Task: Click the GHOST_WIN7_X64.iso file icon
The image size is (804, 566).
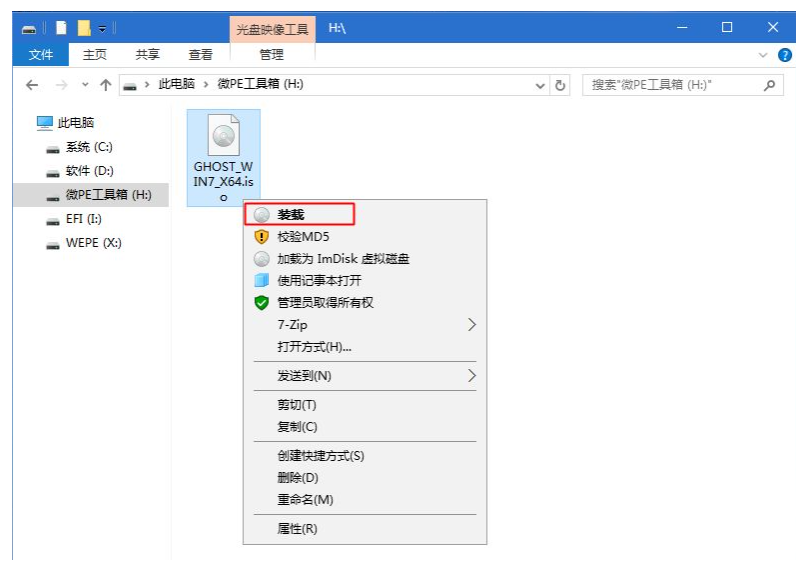Action: coord(223,136)
